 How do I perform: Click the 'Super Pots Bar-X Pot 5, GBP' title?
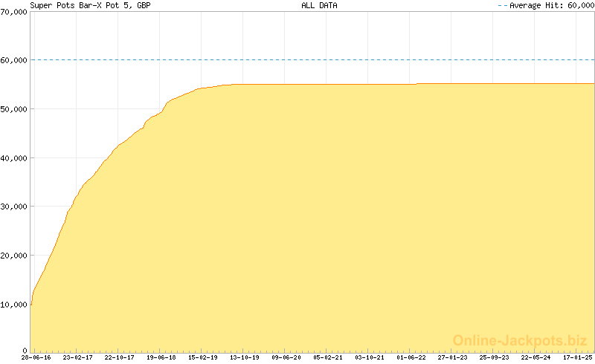[91, 5]
